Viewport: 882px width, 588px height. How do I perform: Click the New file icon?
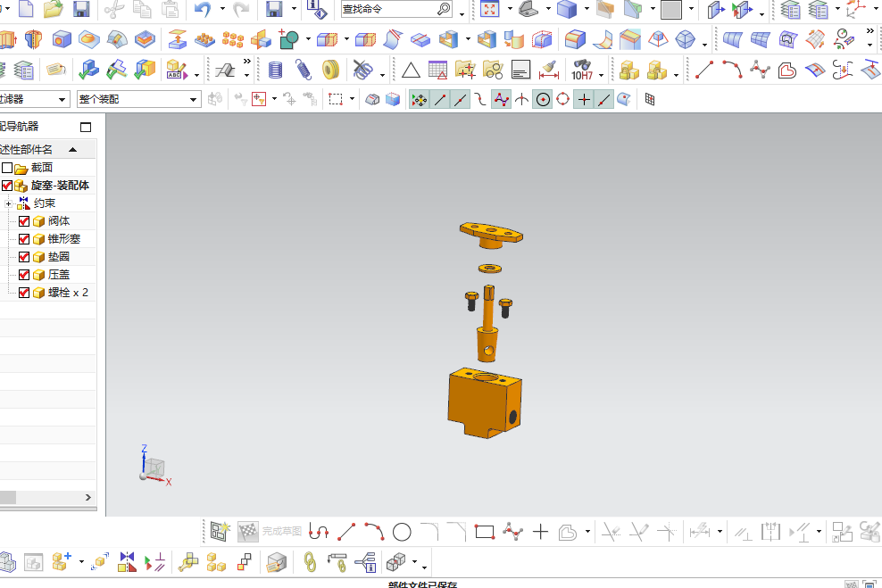[x=27, y=8]
